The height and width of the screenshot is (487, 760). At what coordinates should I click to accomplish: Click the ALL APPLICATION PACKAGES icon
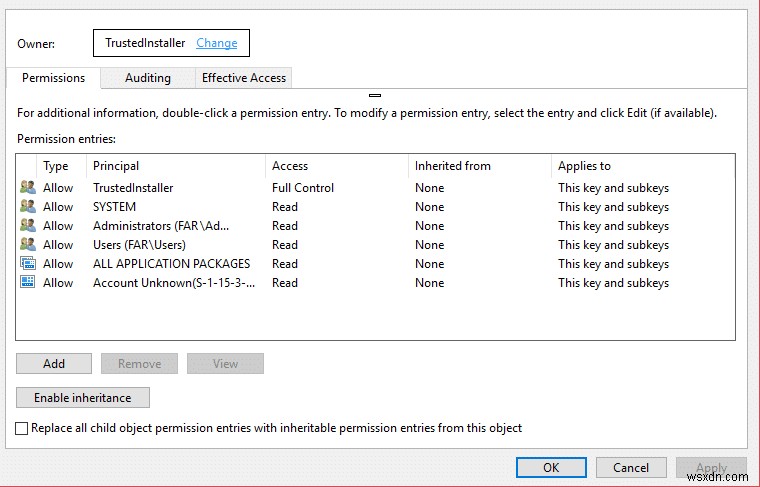pyautogui.click(x=27, y=264)
